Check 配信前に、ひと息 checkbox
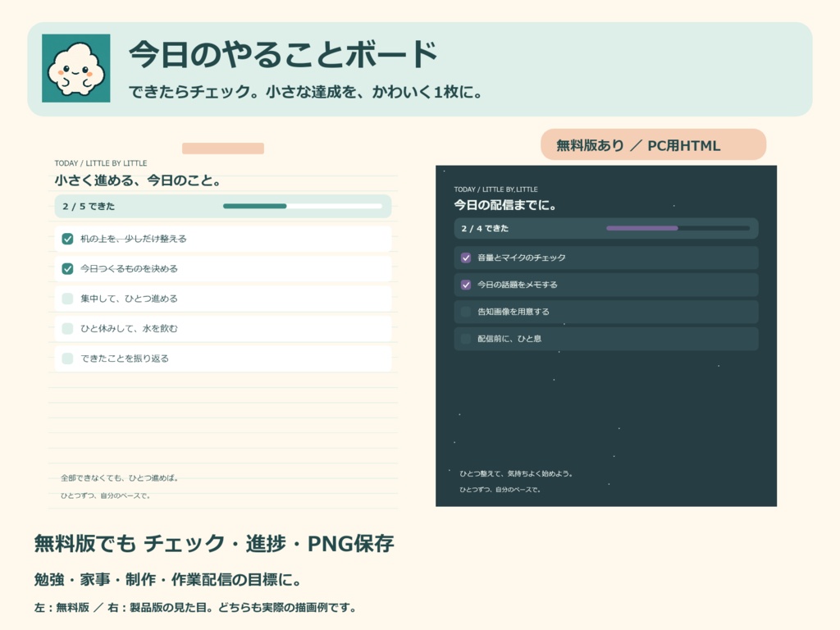 (x=466, y=339)
